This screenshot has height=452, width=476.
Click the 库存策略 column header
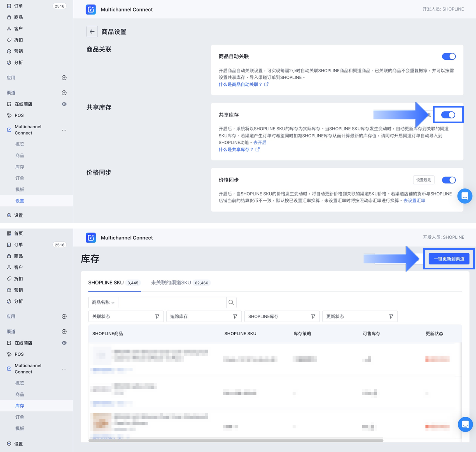[302, 334]
